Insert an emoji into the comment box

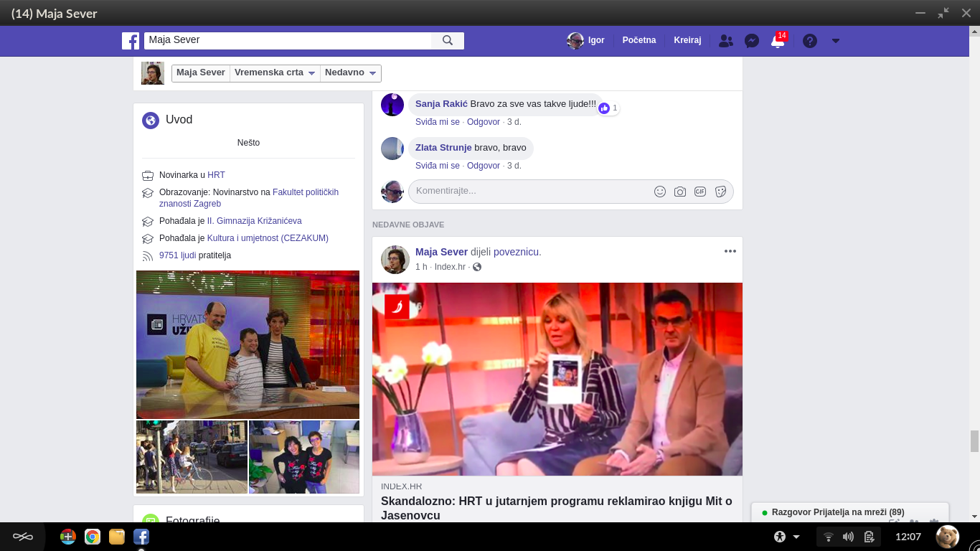pyautogui.click(x=659, y=192)
